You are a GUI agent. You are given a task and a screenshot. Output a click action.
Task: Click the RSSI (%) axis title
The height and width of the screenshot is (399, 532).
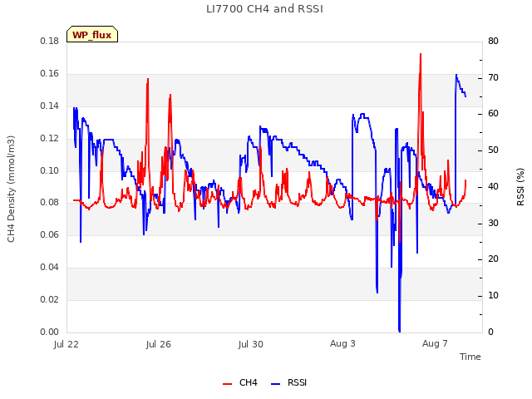coord(520,187)
